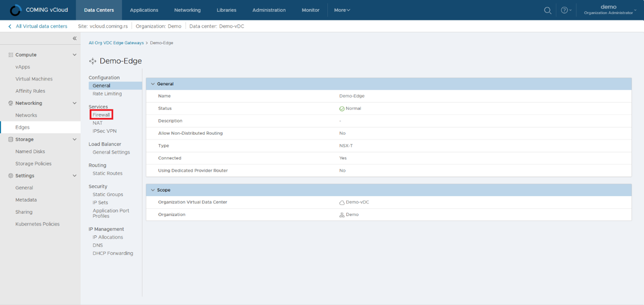Screen dimensions: 644x305
Task: Collapse the General details section
Action: pos(153,84)
